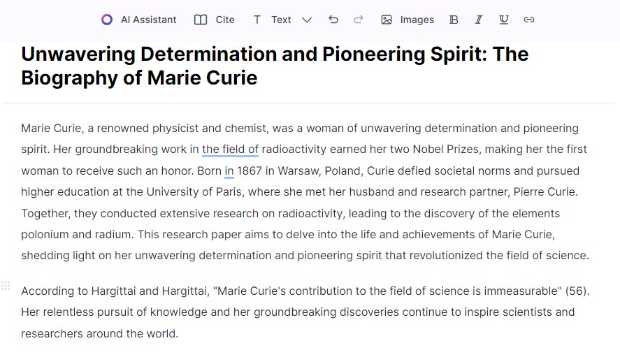
Task: Click the AI Assistant label
Action: pyautogui.click(x=148, y=20)
